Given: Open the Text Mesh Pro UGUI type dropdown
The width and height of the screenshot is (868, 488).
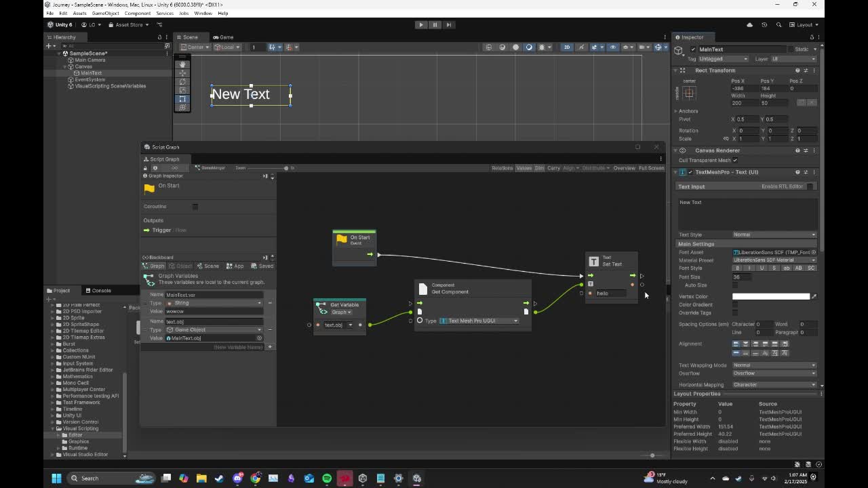Looking at the screenshot, I should 479,321.
